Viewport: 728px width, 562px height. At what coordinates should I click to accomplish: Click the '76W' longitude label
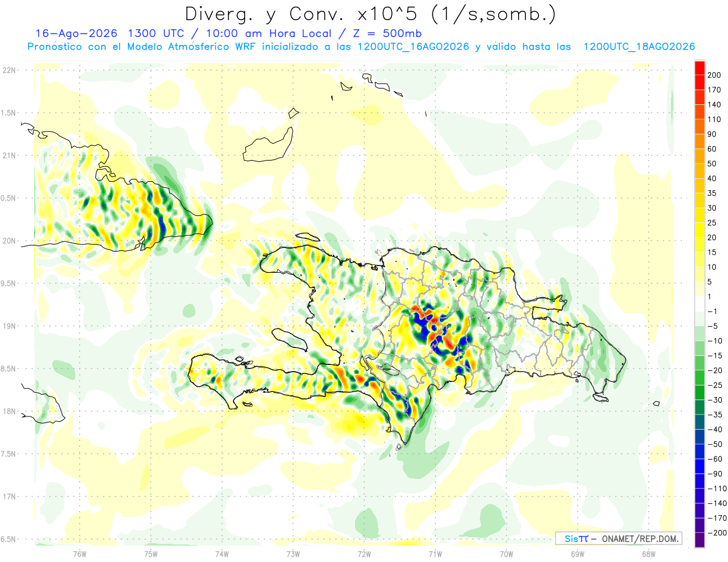79,554
